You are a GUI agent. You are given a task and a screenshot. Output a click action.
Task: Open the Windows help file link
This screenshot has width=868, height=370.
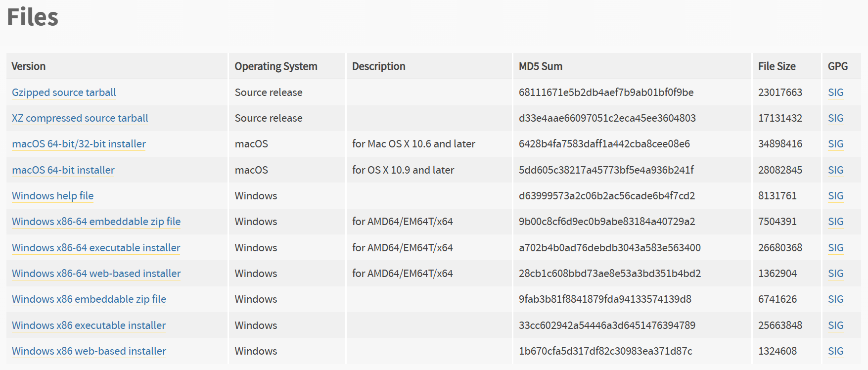(52, 196)
